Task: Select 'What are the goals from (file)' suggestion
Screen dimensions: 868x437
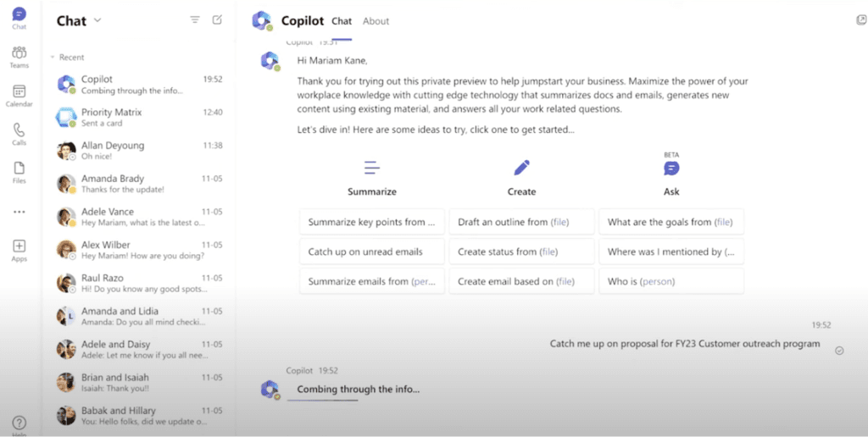Action: pos(671,222)
